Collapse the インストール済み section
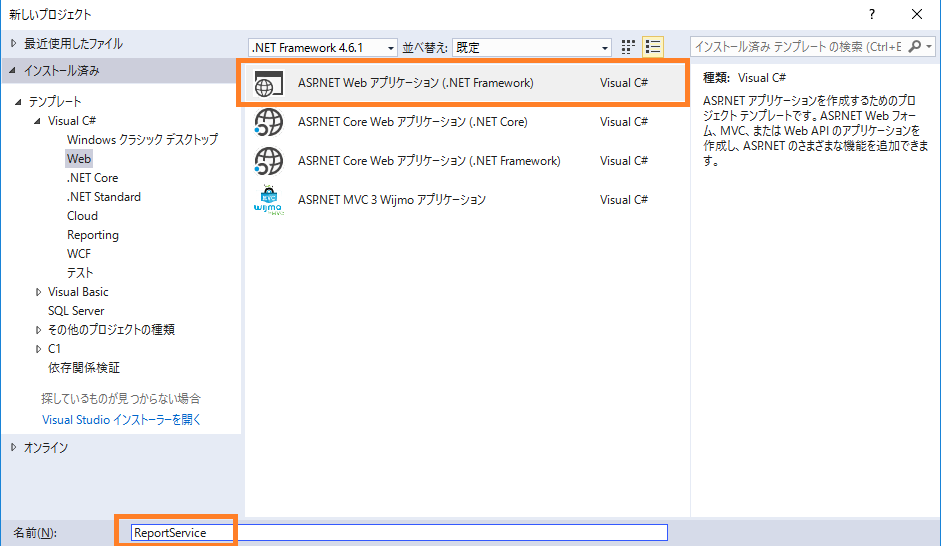 click(x=13, y=71)
